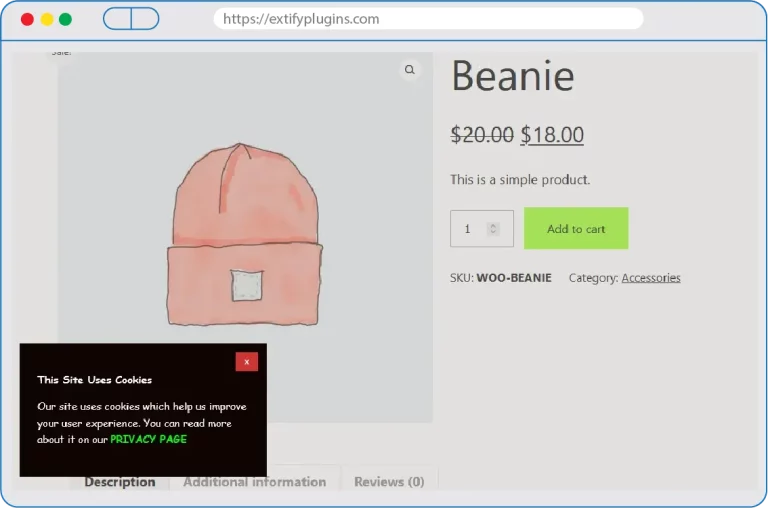Decrease quantity with the stepper down arrow
This screenshot has height=508, width=768.
492,233
